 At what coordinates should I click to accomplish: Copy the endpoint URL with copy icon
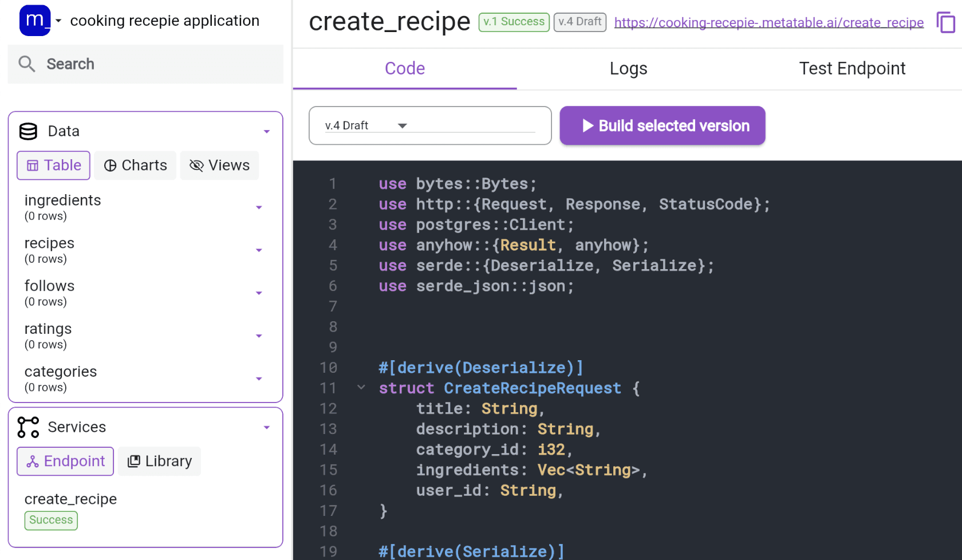coord(945,22)
